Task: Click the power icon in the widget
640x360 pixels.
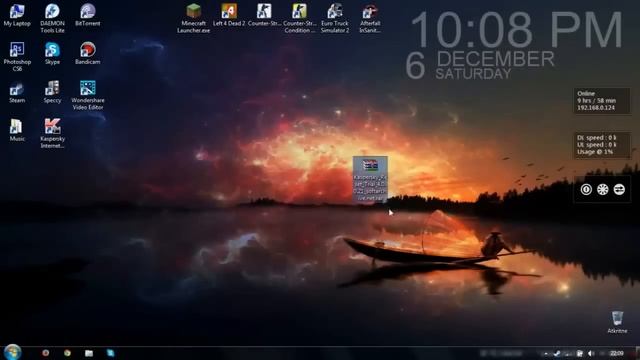Action: tap(586, 189)
